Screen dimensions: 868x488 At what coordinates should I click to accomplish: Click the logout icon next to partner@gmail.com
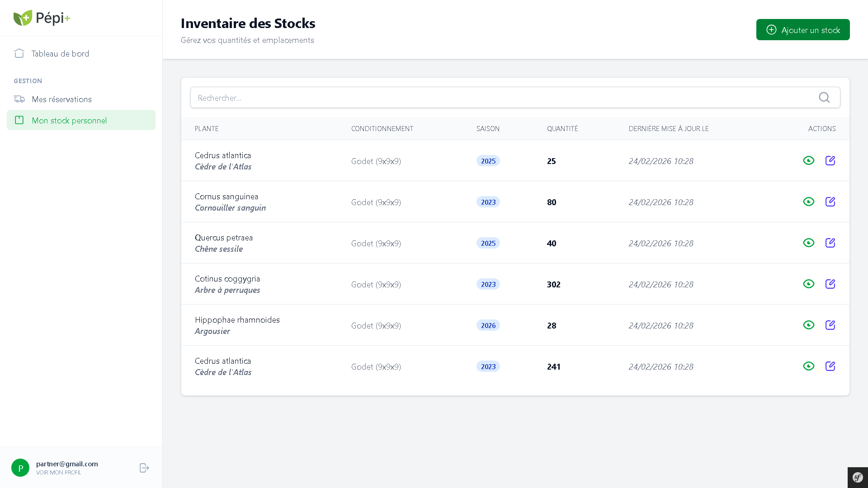144,468
